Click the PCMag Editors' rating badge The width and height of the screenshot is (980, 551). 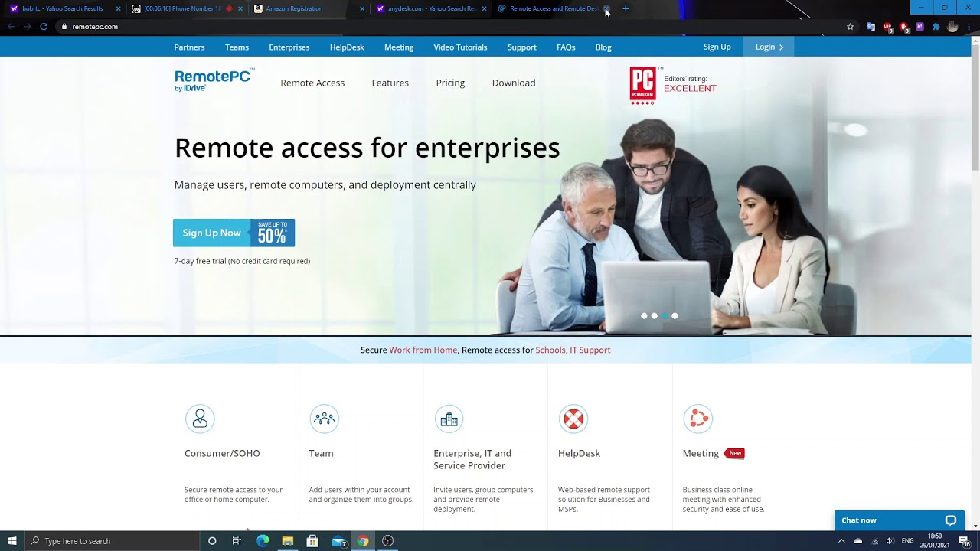click(673, 85)
